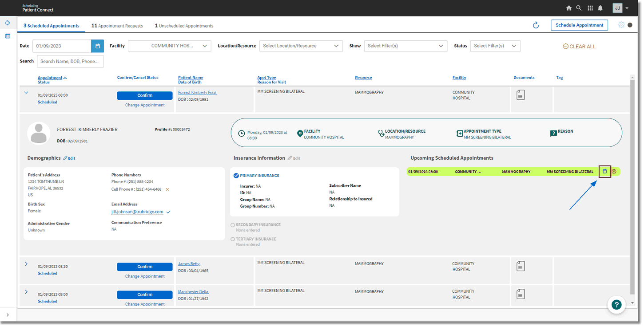This screenshot has height=326, width=644.
Task: Confirm the 08:00 appointment
Action: [x=145, y=95]
